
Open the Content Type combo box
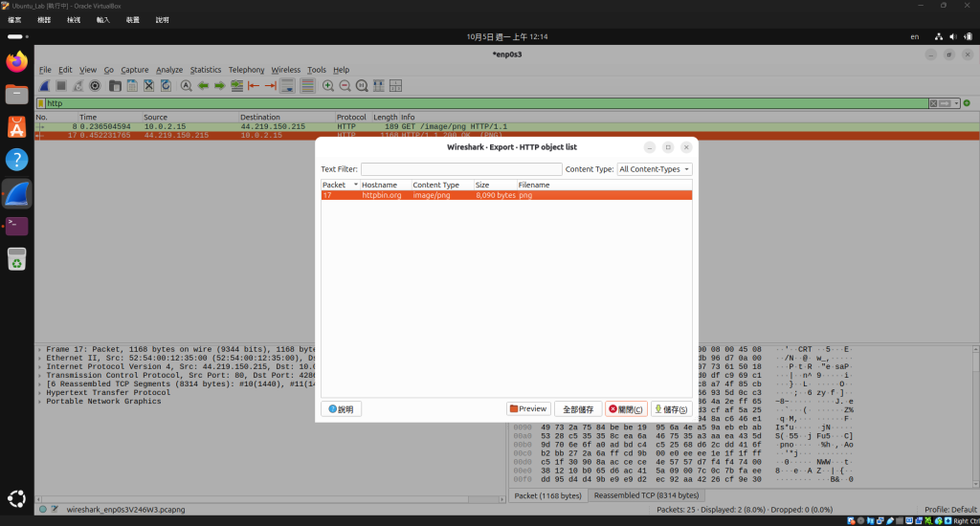coord(655,169)
